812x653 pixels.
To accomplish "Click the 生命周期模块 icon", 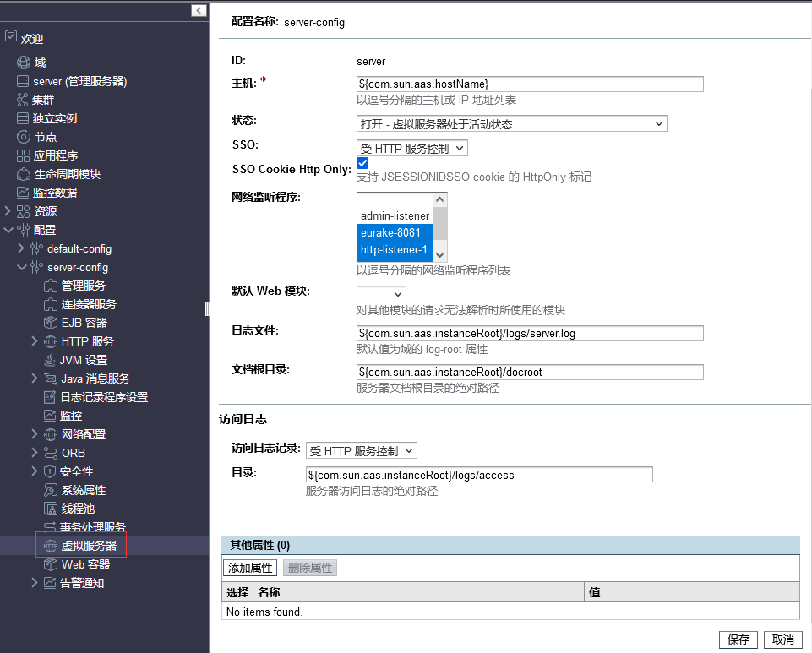I will coord(24,174).
